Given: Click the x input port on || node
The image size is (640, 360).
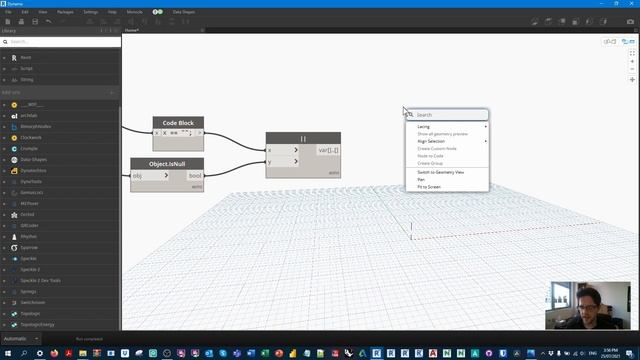Looking at the screenshot, I should tap(283, 150).
